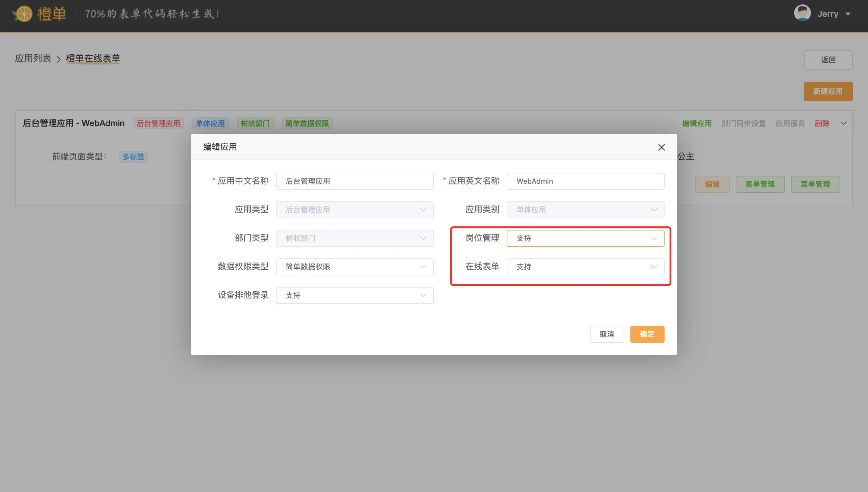Image resolution: width=868 pixels, height=492 pixels.
Task: Click the close X icon on dialog
Action: [x=661, y=147]
